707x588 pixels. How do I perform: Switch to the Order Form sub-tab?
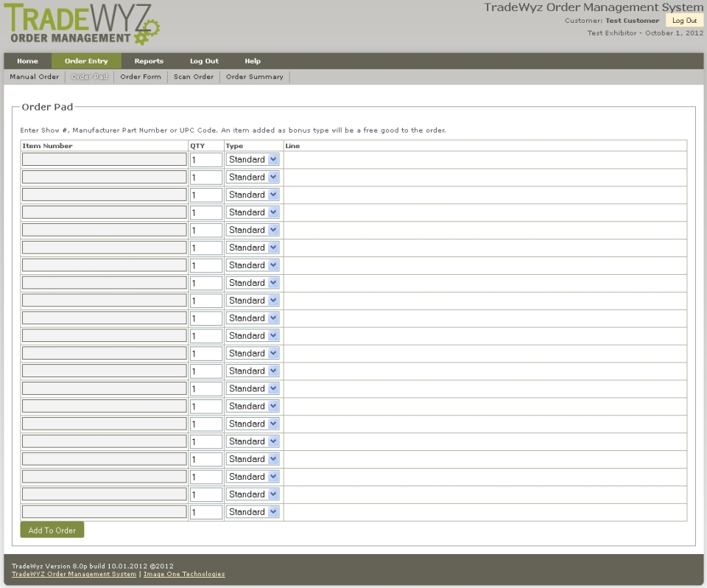tap(141, 77)
